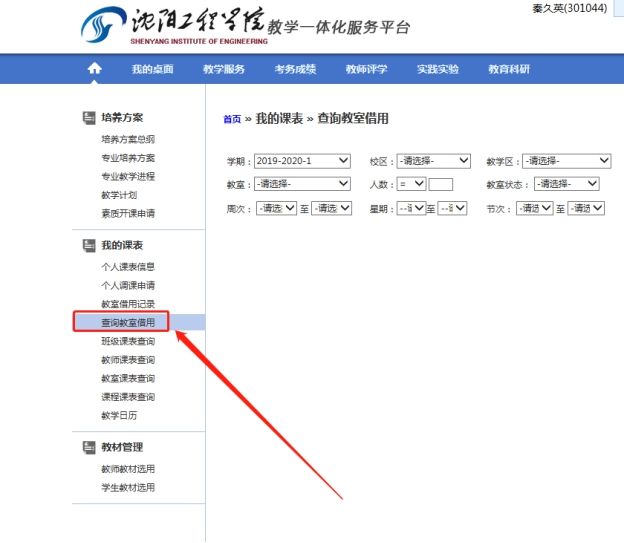Click the 查询教室借用 sidebar link
624x543 pixels.
point(128,322)
